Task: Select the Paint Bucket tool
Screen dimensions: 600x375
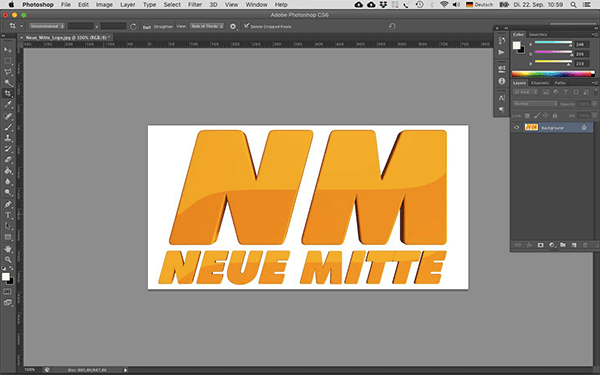Action: coord(8,171)
